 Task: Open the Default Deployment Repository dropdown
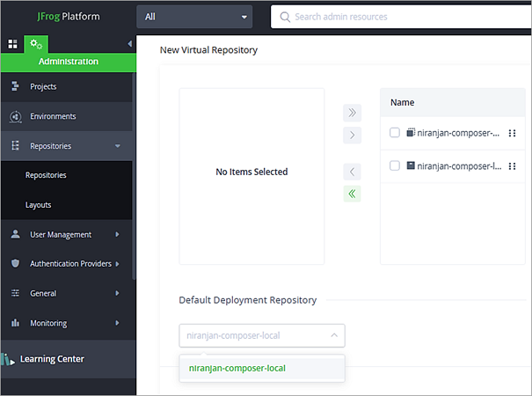click(261, 335)
